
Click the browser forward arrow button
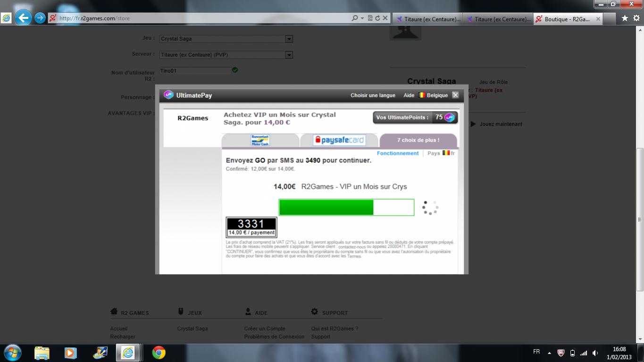tap(40, 18)
